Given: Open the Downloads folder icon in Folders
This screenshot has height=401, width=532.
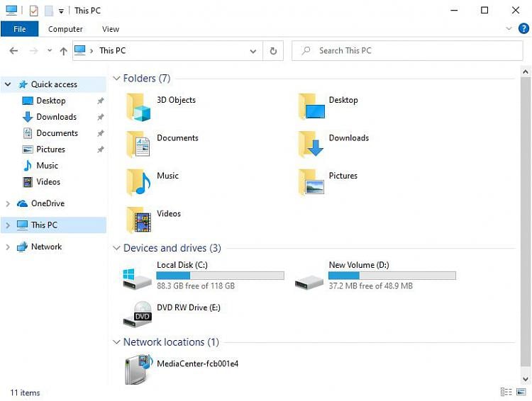Looking at the screenshot, I should pos(311,144).
